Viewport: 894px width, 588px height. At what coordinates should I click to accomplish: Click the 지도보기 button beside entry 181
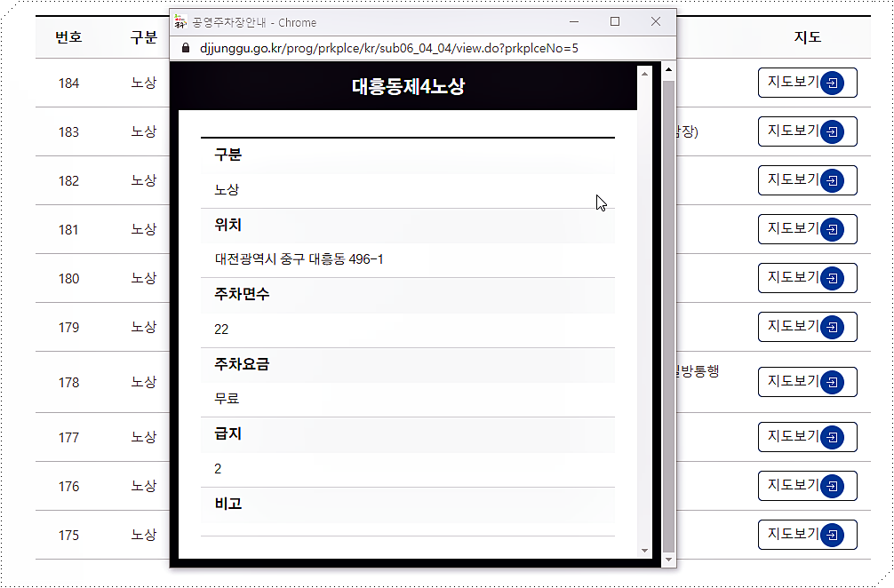point(807,228)
